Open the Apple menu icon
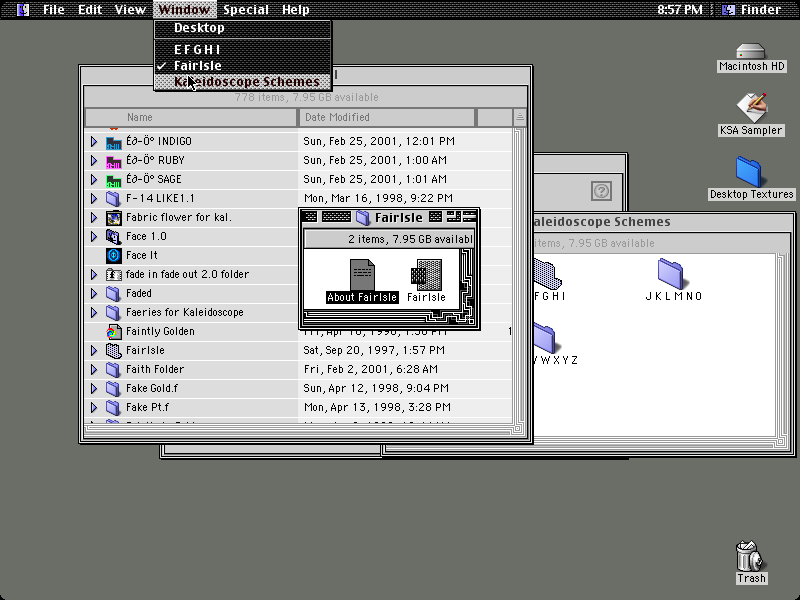800x600 pixels. 23,10
